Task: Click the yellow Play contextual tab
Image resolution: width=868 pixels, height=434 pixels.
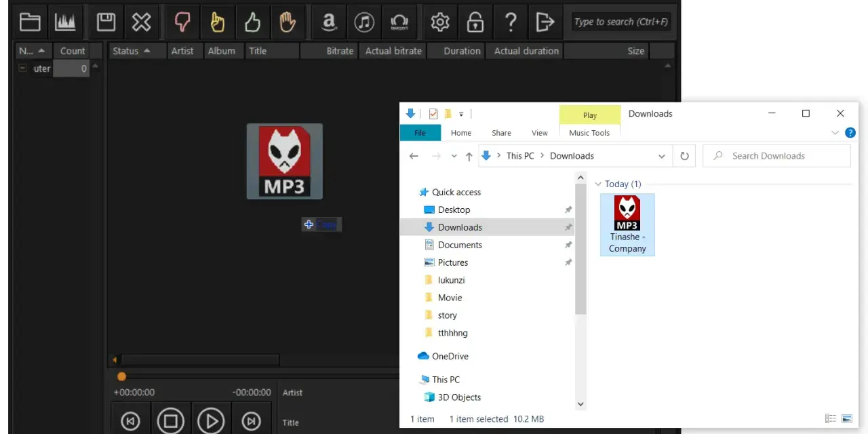Action: [x=590, y=115]
